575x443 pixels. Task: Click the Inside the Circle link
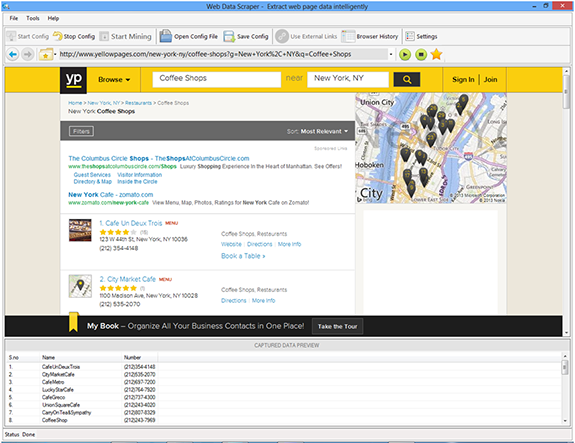pos(137,182)
